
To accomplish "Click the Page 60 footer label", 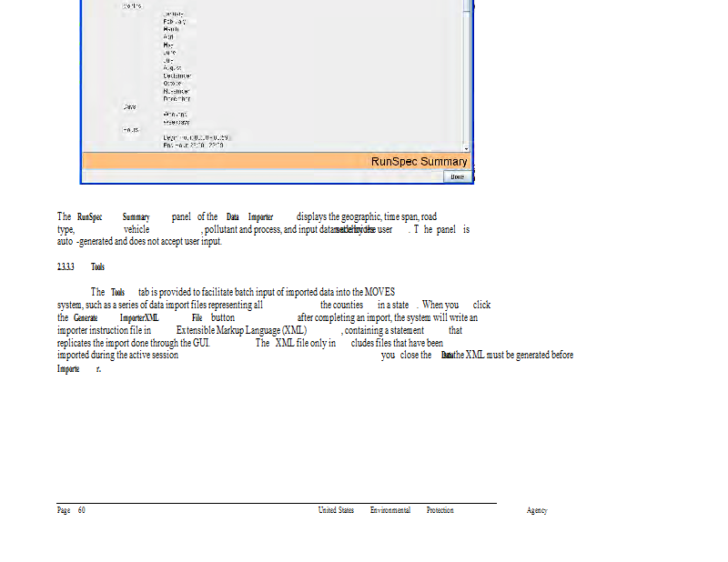I will pos(71,511).
